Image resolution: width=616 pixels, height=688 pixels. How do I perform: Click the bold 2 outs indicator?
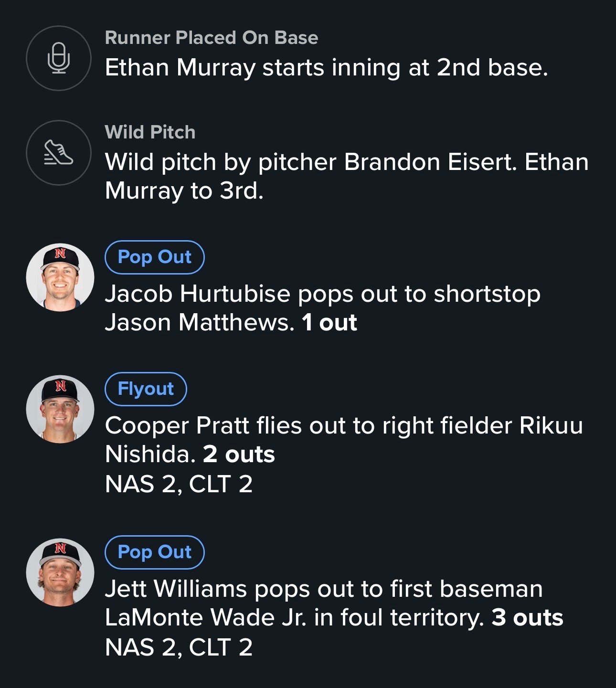click(239, 455)
